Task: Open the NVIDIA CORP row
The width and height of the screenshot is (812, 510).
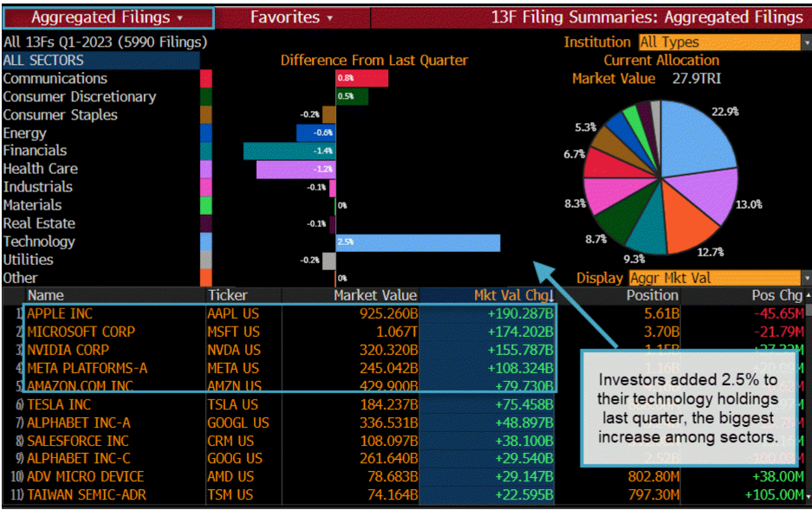Action: coord(68,350)
